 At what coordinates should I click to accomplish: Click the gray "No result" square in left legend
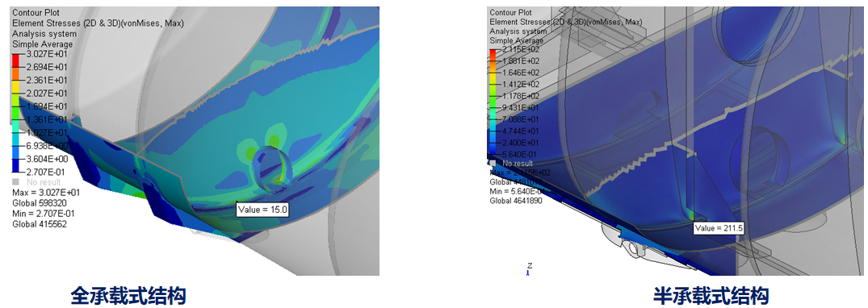(15, 182)
